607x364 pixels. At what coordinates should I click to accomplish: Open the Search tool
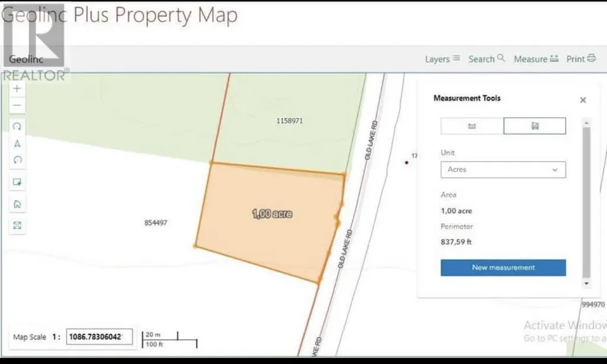click(x=487, y=59)
